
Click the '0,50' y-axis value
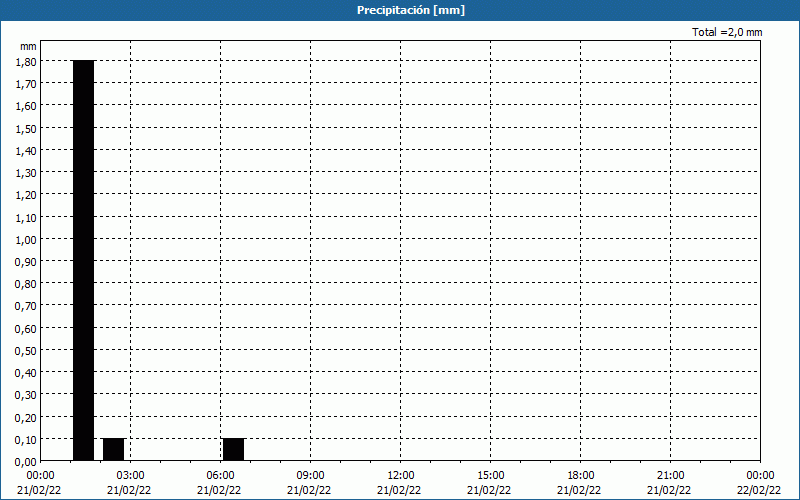[26, 351]
